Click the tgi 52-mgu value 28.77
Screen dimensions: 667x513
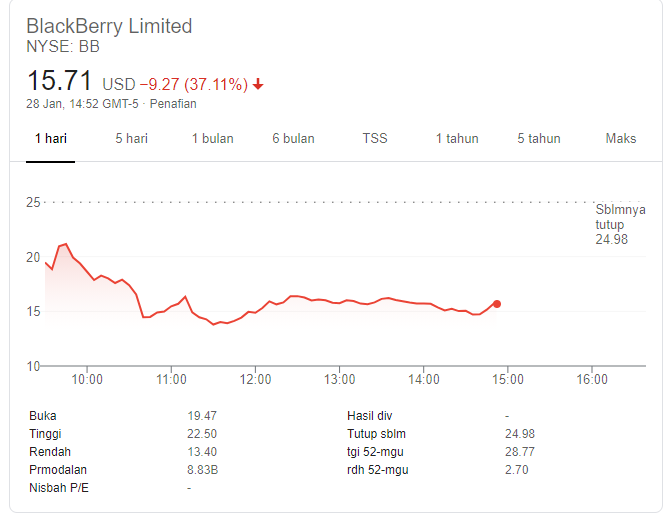[x=520, y=452]
